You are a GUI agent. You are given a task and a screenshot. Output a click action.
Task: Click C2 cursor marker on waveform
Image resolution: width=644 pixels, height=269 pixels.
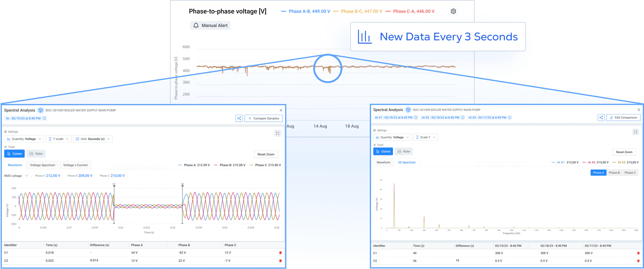[182, 185]
